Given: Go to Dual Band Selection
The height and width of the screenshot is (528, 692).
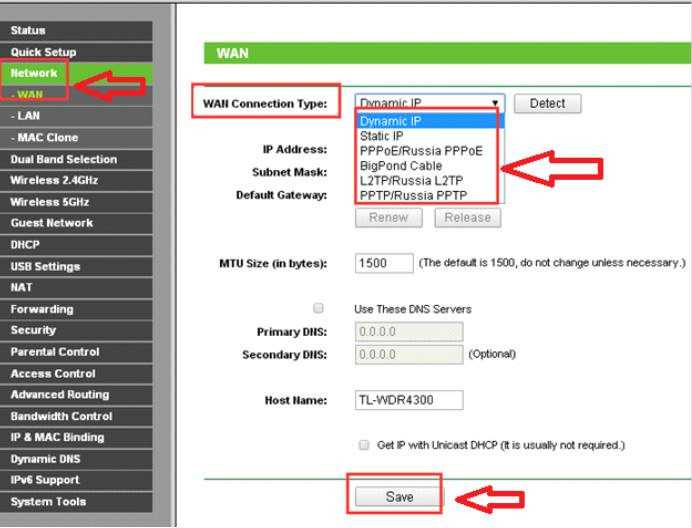Looking at the screenshot, I should coord(76,159).
